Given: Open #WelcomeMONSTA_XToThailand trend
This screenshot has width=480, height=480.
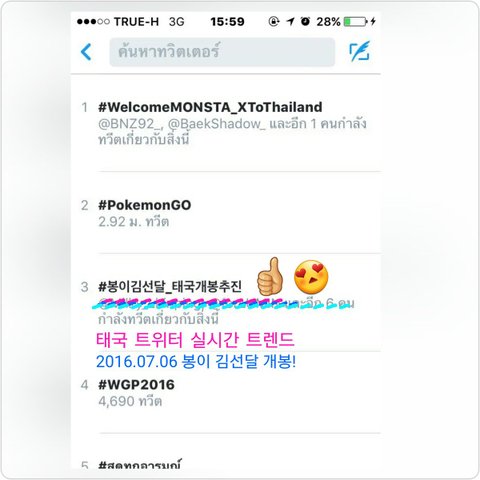Looking at the screenshot, I should click(x=210, y=107).
